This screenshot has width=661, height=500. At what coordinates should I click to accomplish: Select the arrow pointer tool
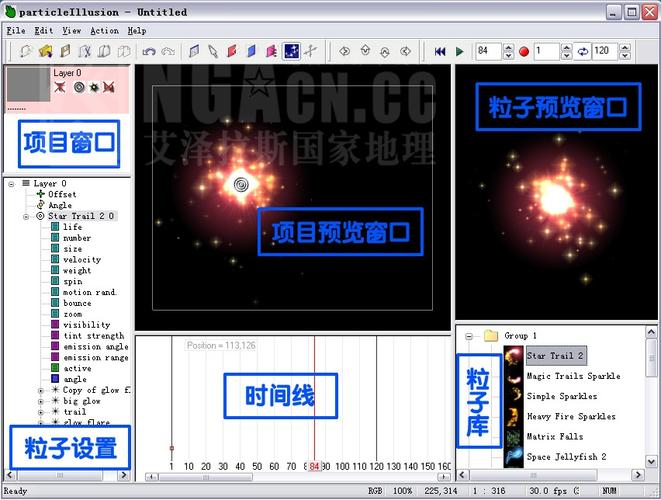pos(213,51)
